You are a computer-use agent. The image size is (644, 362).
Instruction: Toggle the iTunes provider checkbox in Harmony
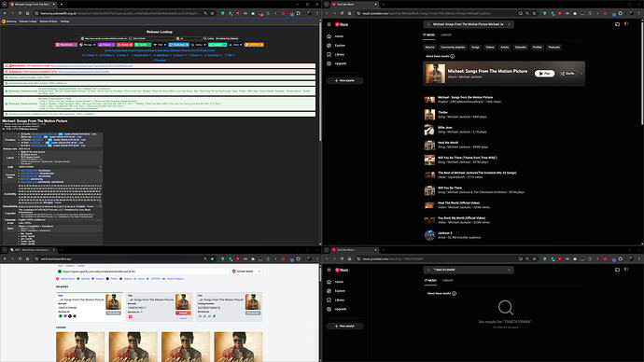click(131, 45)
